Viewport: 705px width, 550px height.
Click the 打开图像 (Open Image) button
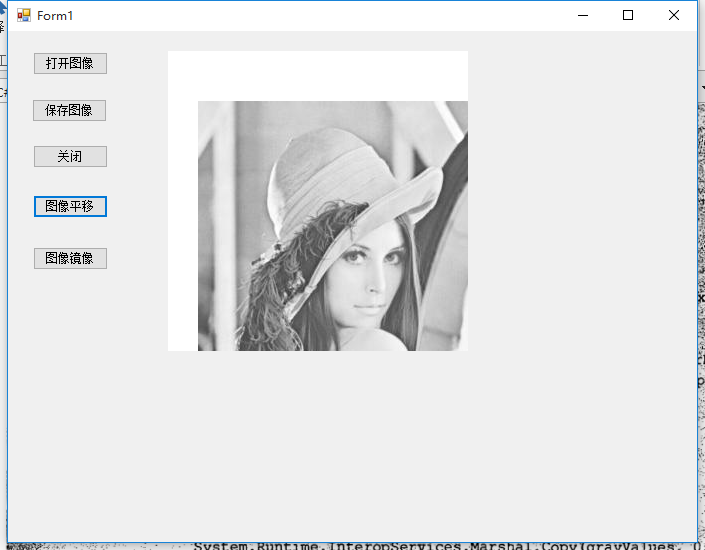(70, 63)
